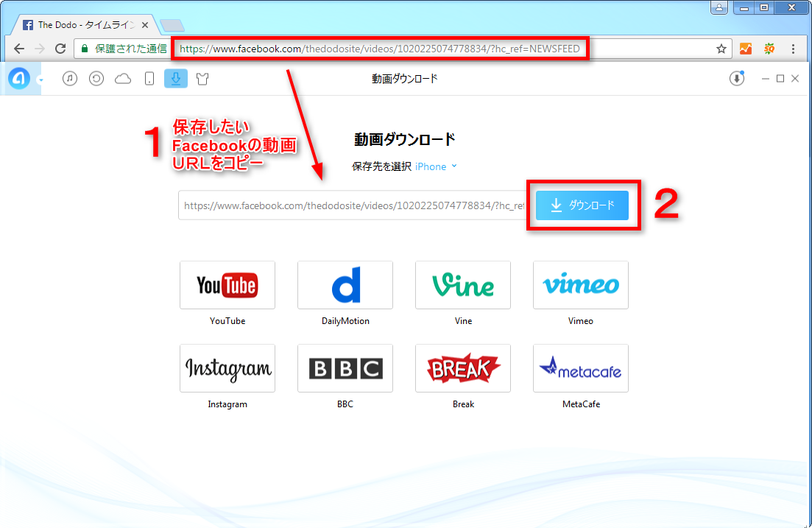Close the The Dodo browser tab
This screenshot has height=528, width=812.
tap(145, 25)
